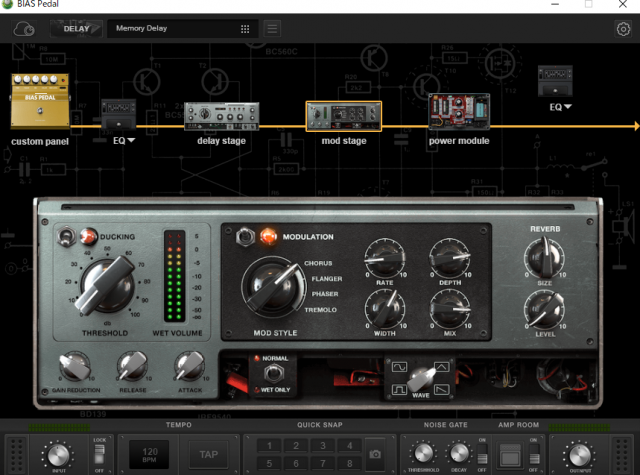Toggle the Ducking switch
The width and height of the screenshot is (640, 475).
click(x=66, y=237)
